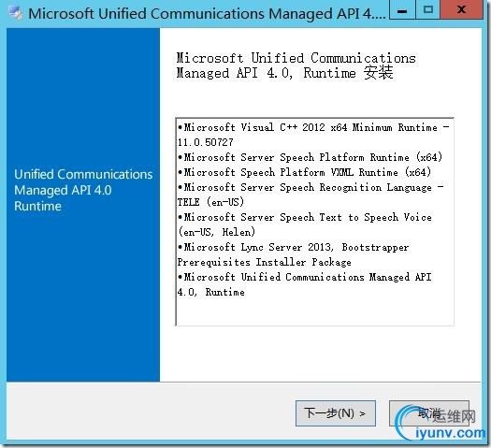Select Lync Server 2013 Bootstrapper Prerequisites entry

click(293, 254)
